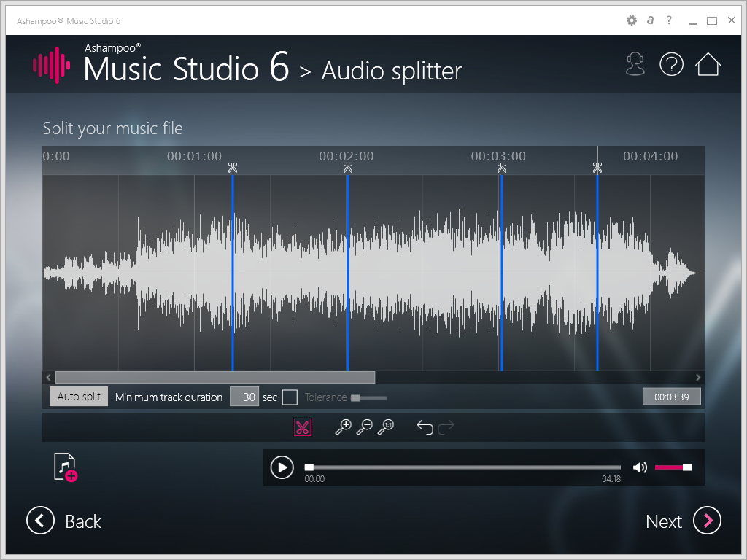Zoom out of the waveform
Viewport: 747px width, 560px height.
[364, 427]
